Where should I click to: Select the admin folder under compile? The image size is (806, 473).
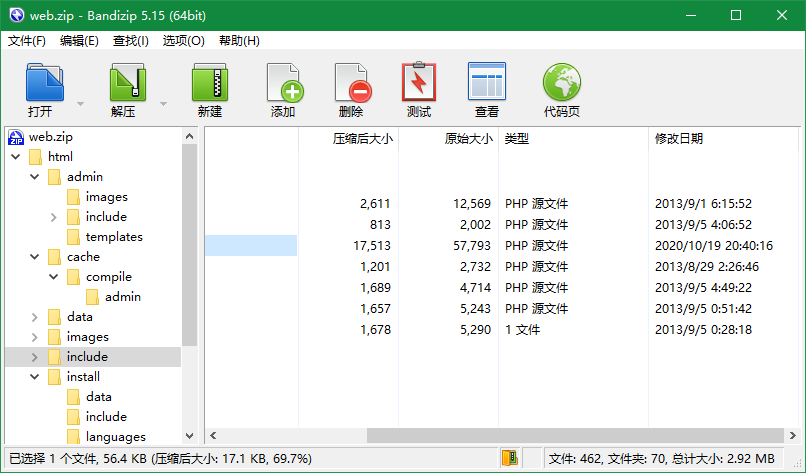(x=123, y=297)
